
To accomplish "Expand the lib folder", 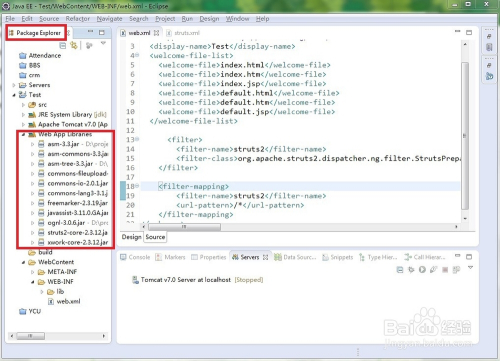I will pos(42,292).
